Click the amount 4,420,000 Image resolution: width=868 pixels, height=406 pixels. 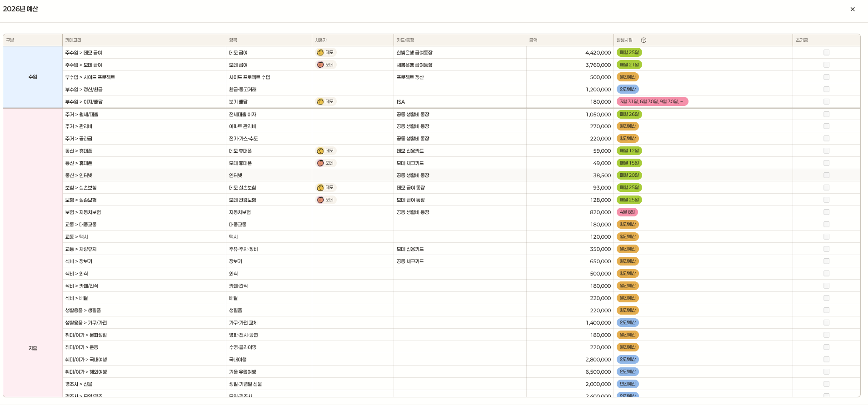[x=598, y=53]
